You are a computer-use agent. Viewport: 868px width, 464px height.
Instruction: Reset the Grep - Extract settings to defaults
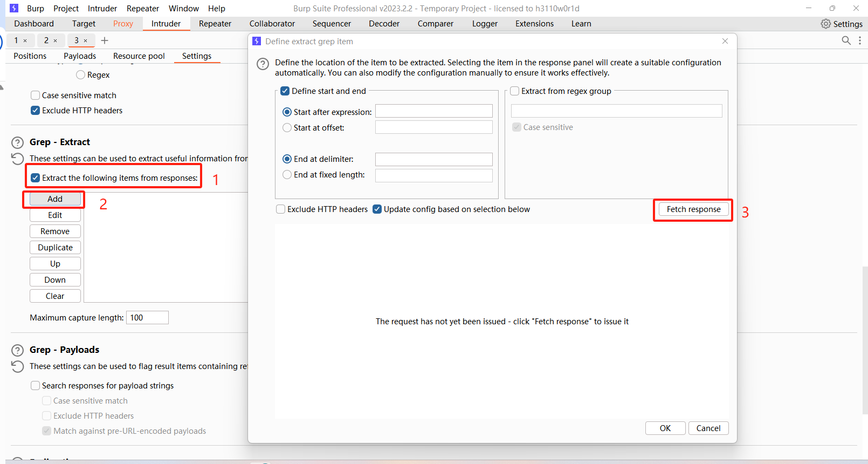click(18, 159)
